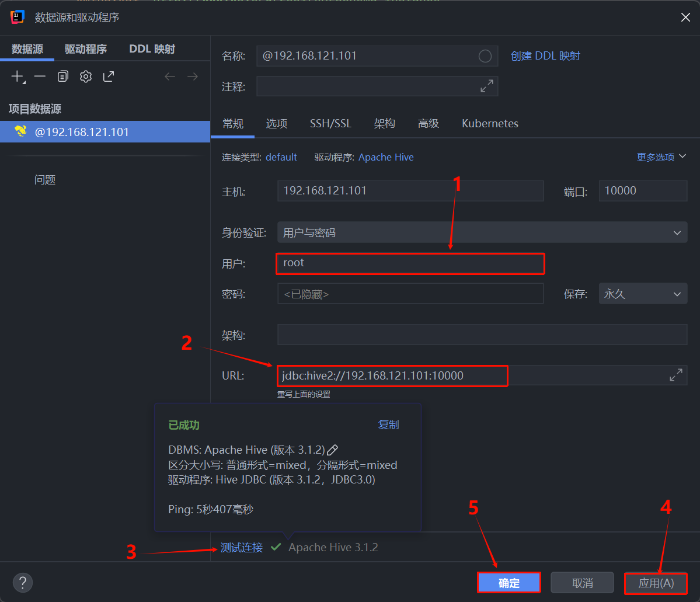Open the 保存 password duration dropdown
700x602 pixels.
643,294
